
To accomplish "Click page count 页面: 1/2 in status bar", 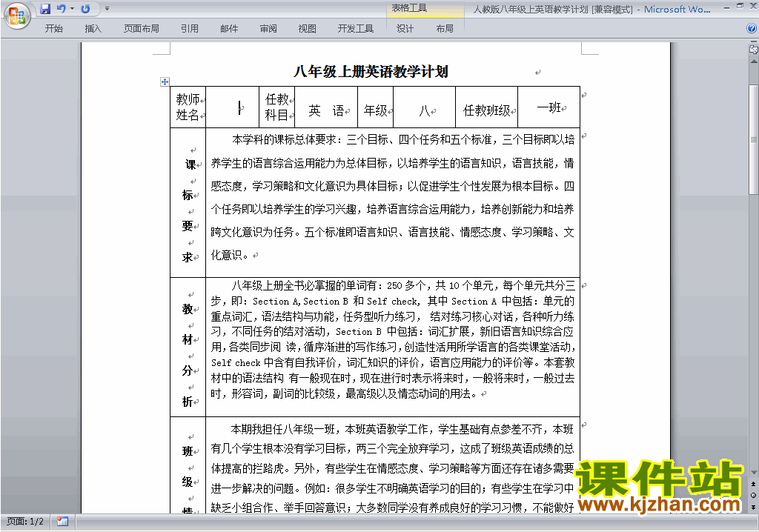I will pos(25,522).
